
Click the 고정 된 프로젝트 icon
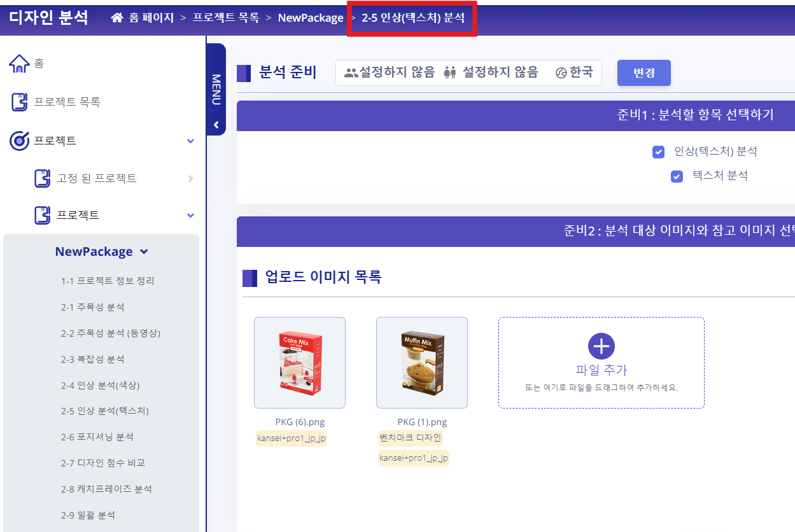point(43,178)
